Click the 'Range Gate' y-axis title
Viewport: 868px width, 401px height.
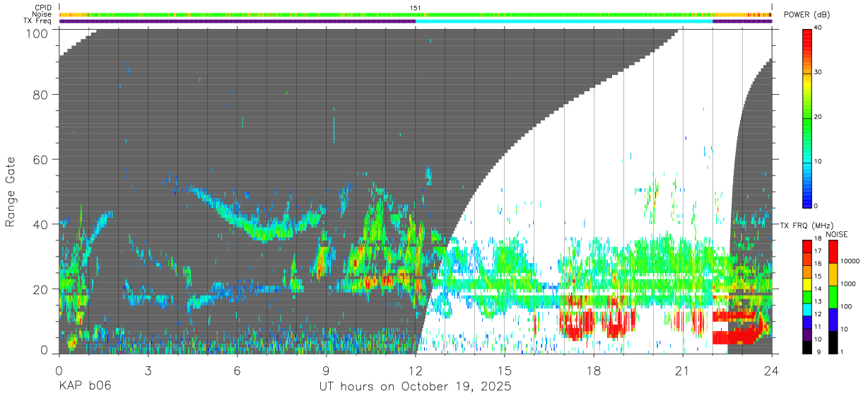(11, 191)
